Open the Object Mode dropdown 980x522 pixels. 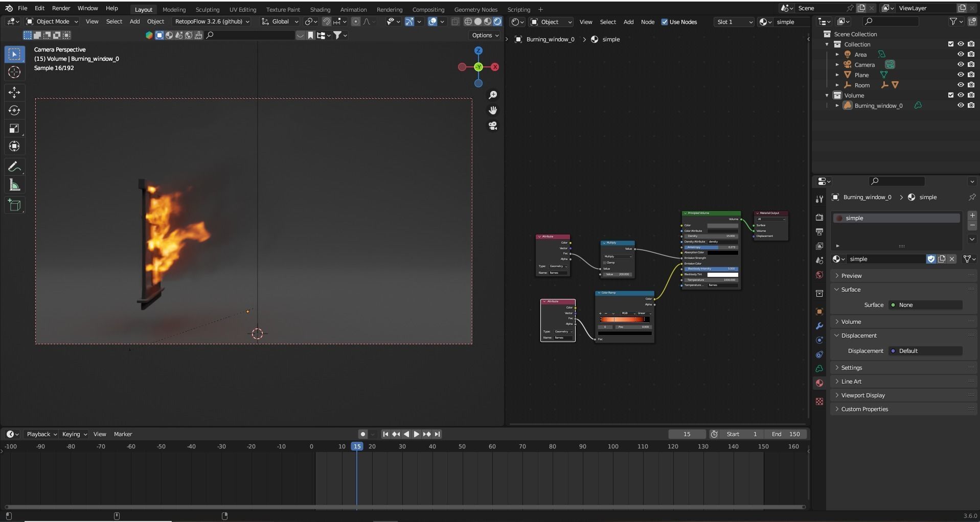52,21
